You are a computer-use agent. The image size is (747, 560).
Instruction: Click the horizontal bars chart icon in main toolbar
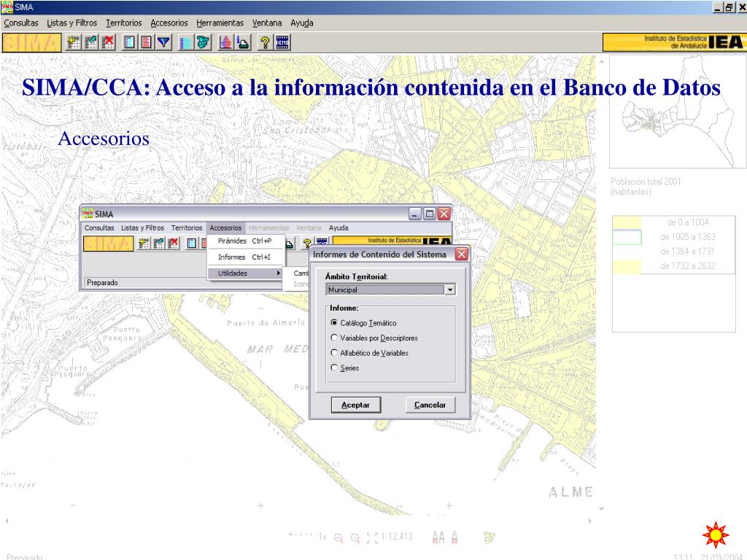point(185,42)
